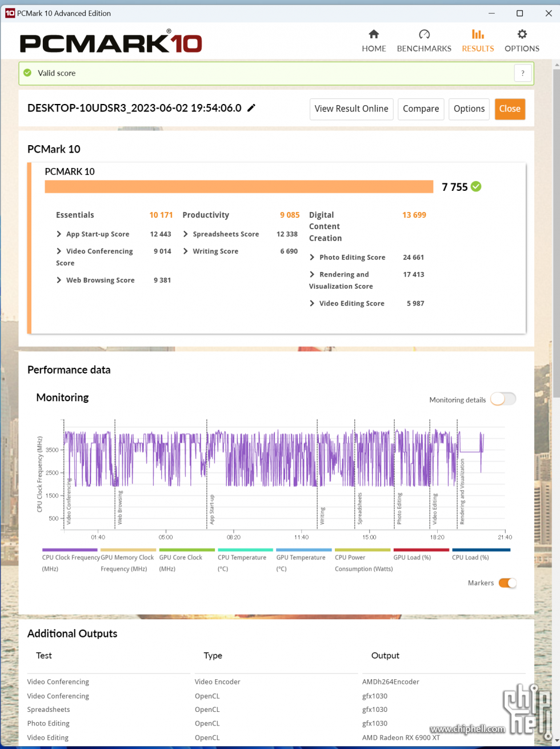Click the Performance data heading
The image size is (560, 749).
(69, 370)
